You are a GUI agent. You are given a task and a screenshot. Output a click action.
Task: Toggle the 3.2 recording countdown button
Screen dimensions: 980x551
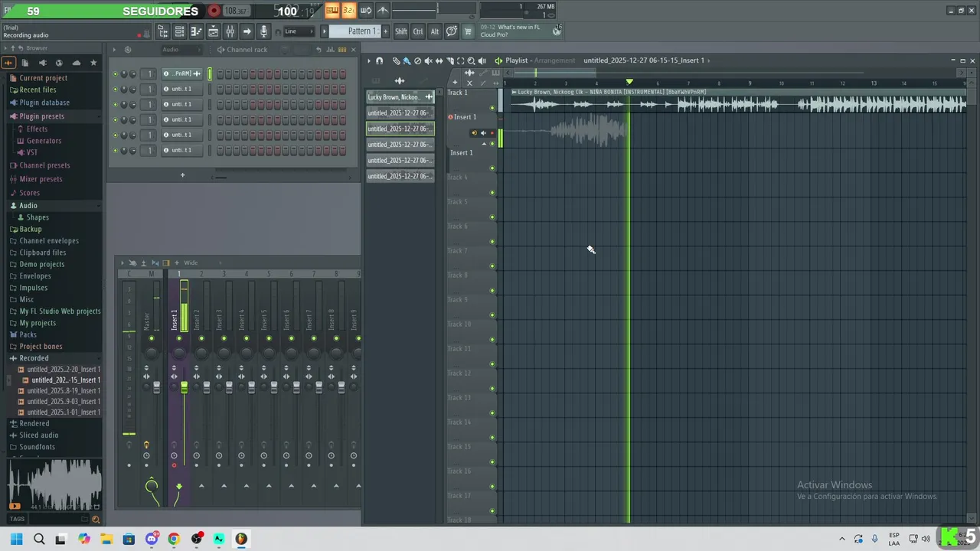coord(349,10)
